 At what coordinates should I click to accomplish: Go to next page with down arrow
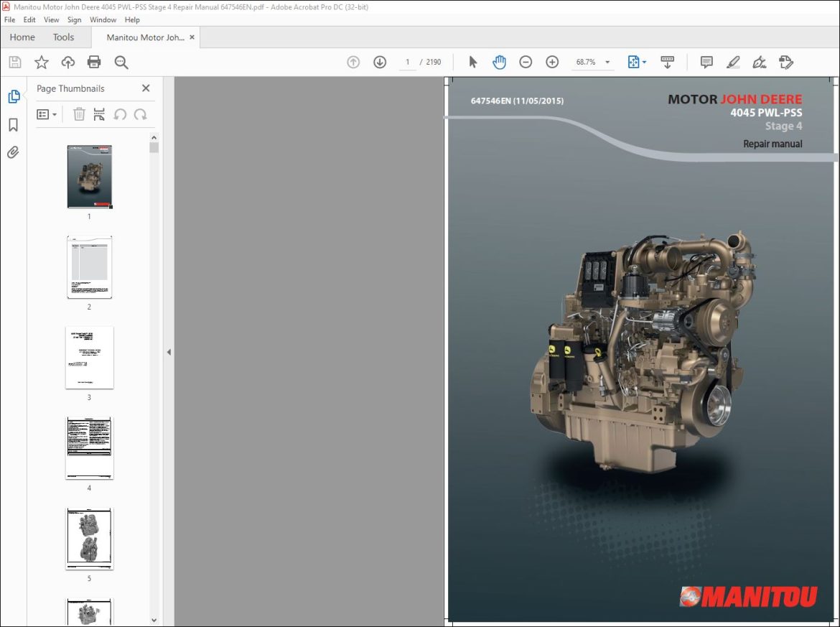(x=380, y=62)
